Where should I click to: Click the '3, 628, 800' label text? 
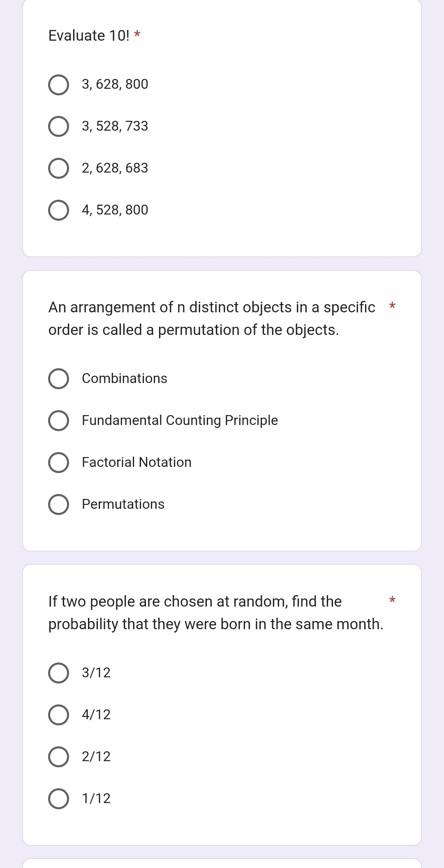[x=115, y=84]
